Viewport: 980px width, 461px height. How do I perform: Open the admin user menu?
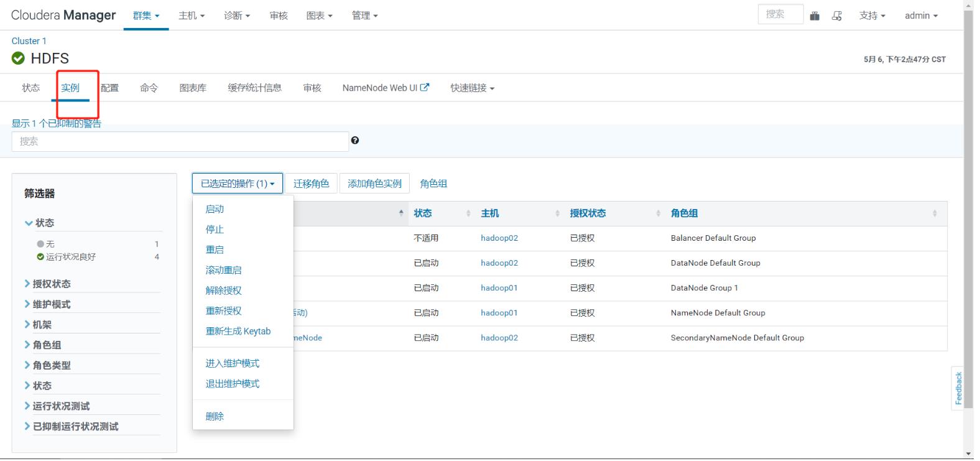pyautogui.click(x=922, y=16)
